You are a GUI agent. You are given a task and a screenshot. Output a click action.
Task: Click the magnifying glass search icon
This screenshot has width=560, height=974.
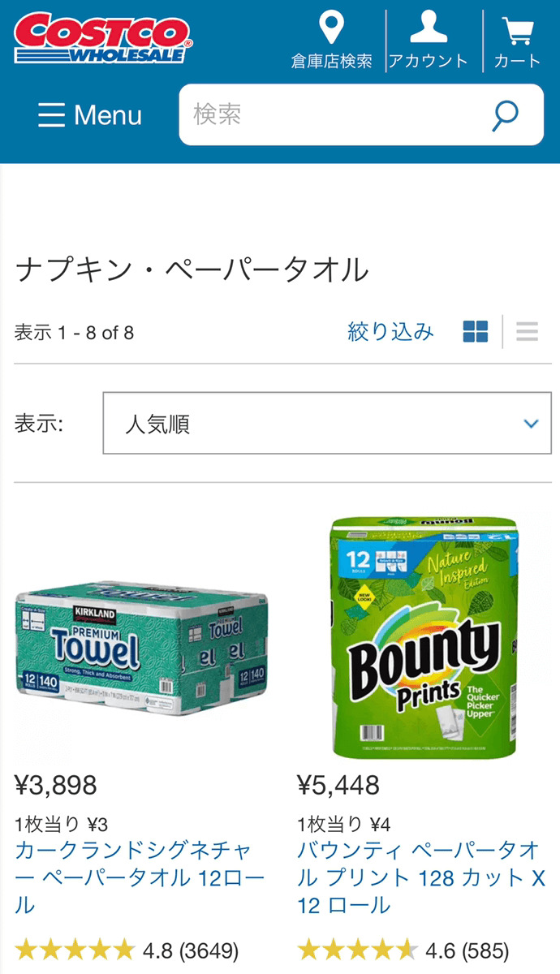coord(505,115)
